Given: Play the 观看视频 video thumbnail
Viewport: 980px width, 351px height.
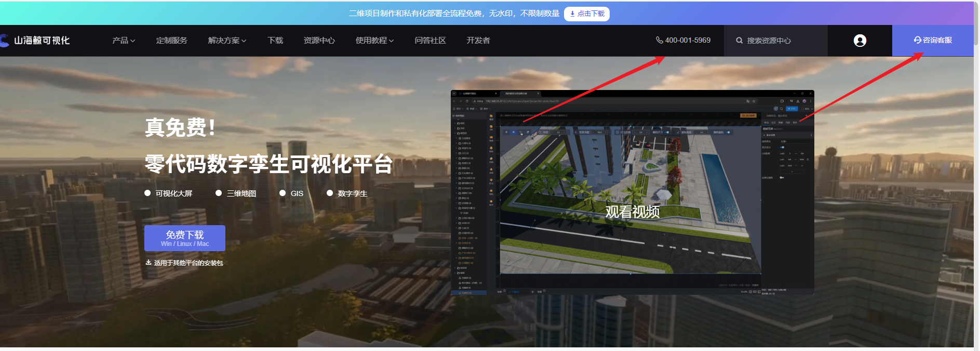Looking at the screenshot, I should coord(633,193).
